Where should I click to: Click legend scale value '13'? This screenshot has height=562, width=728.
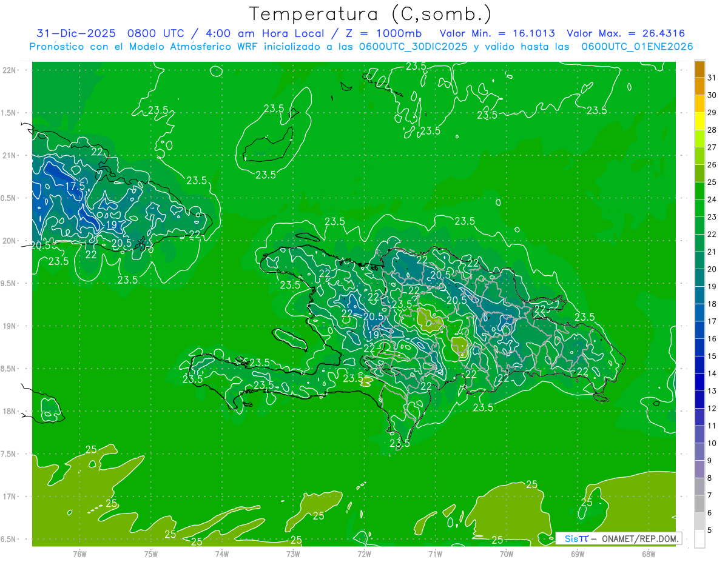[x=712, y=391]
